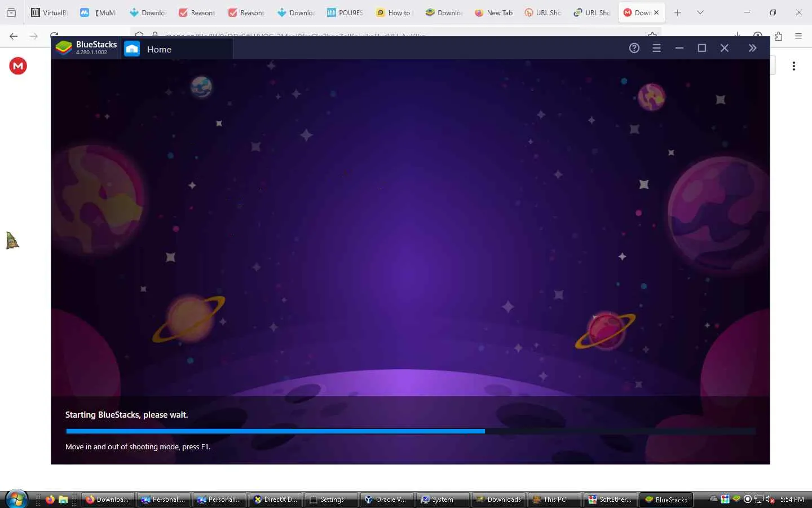Go back in the browser
Screen dimensions: 812x508
(14, 36)
